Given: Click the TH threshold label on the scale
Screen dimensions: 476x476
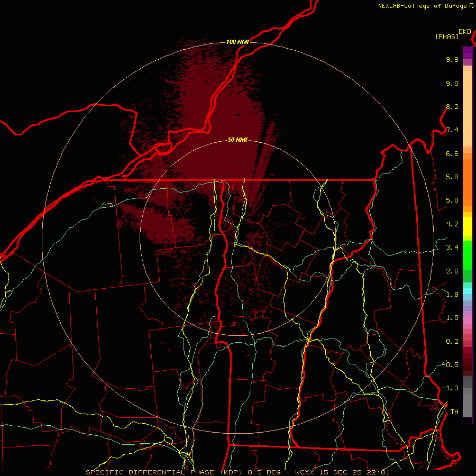Looking at the screenshot, I should coord(454,412).
